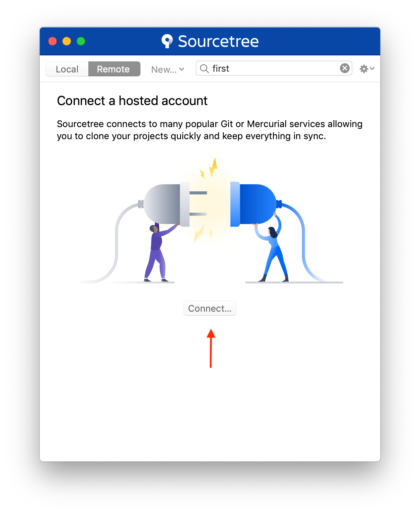Clear the search text with the X icon
420x514 pixels.
pos(345,68)
